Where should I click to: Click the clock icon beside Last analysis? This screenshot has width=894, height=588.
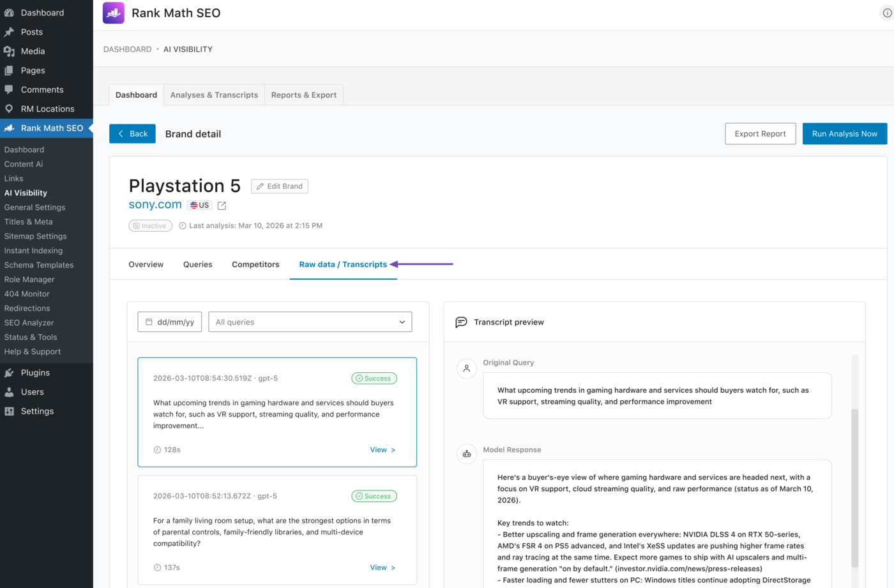coord(183,225)
